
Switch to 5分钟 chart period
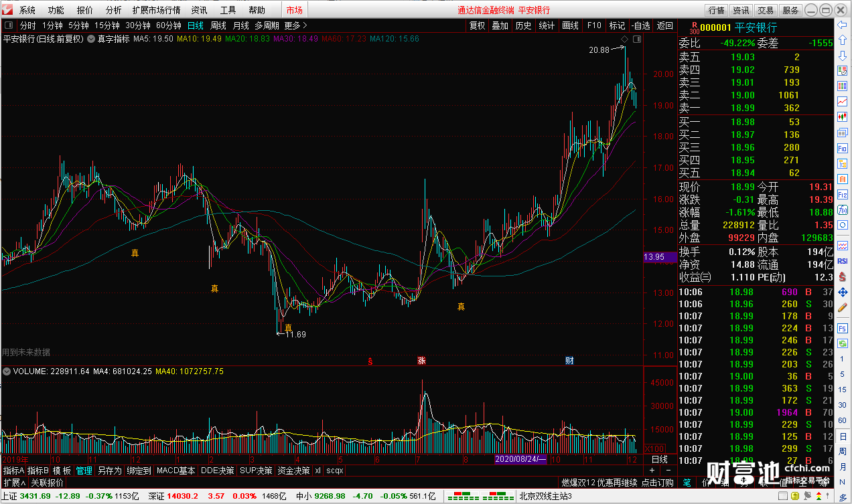point(78,25)
